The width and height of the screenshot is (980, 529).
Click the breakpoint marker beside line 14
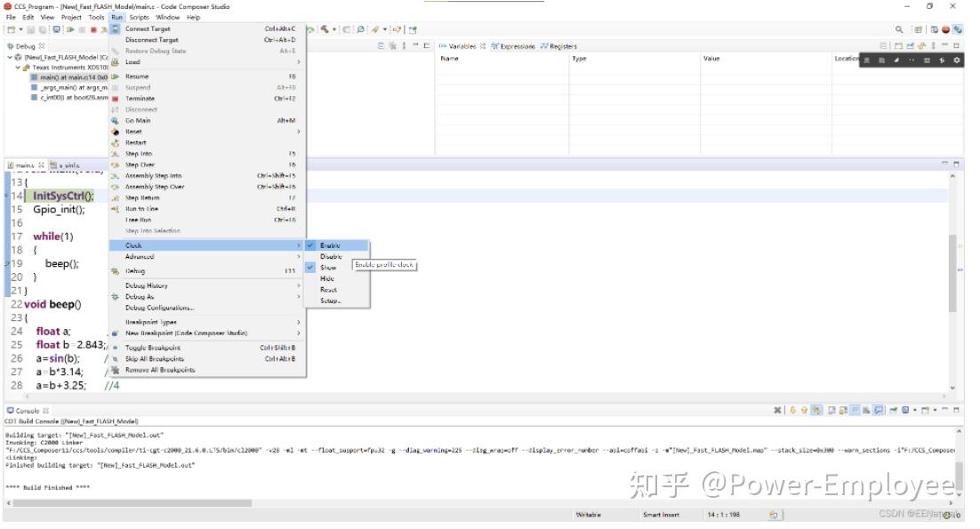[x=4, y=196]
